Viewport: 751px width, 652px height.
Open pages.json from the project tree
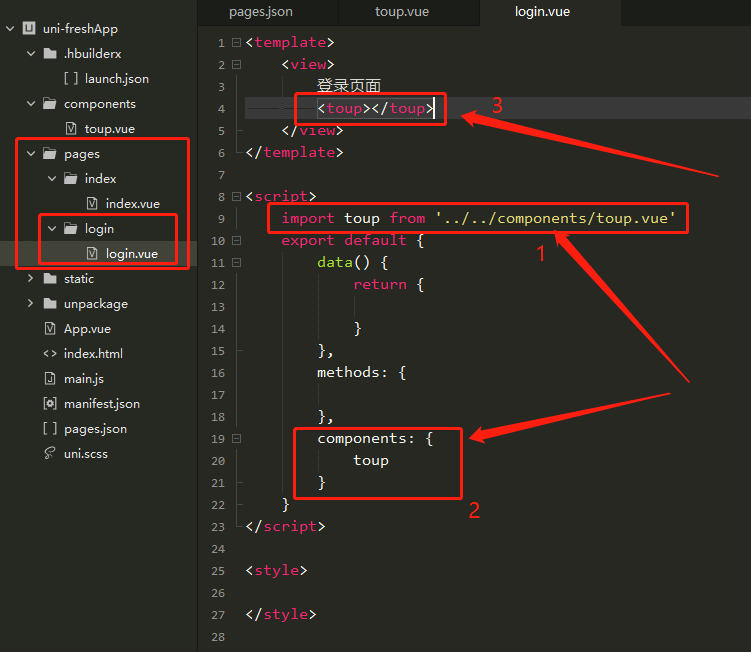coord(95,429)
